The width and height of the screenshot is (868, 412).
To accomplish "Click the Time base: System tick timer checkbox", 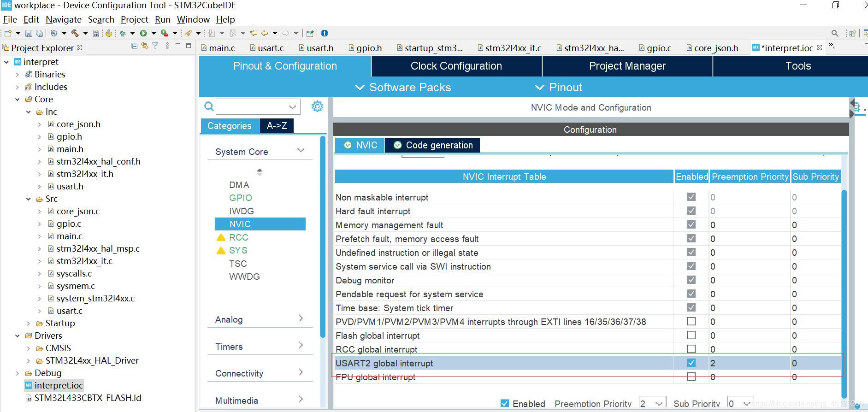I will [691, 307].
